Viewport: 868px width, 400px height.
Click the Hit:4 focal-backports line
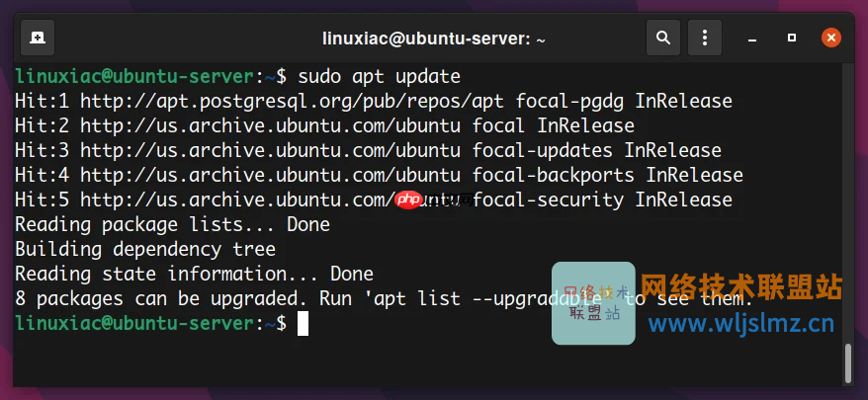[x=380, y=176]
